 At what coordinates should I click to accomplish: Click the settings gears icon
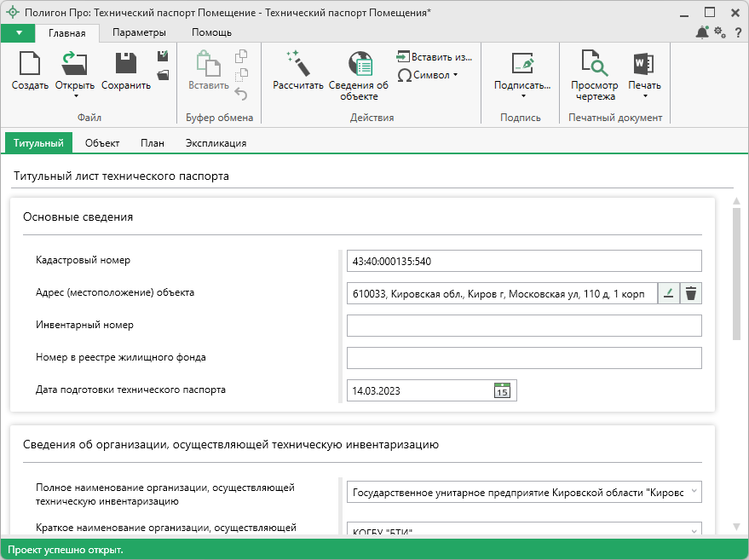click(720, 32)
